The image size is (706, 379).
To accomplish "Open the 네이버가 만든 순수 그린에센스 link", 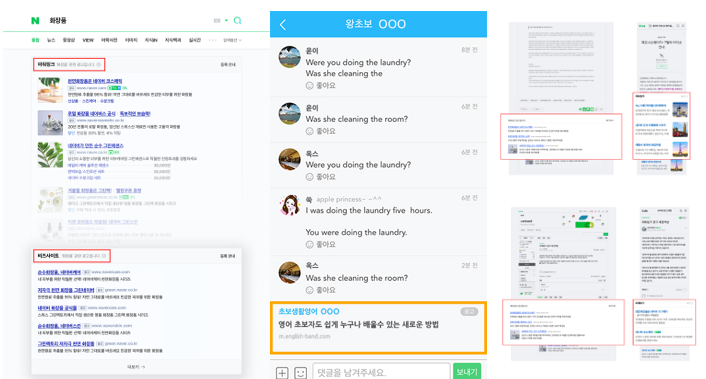I will click(95, 146).
